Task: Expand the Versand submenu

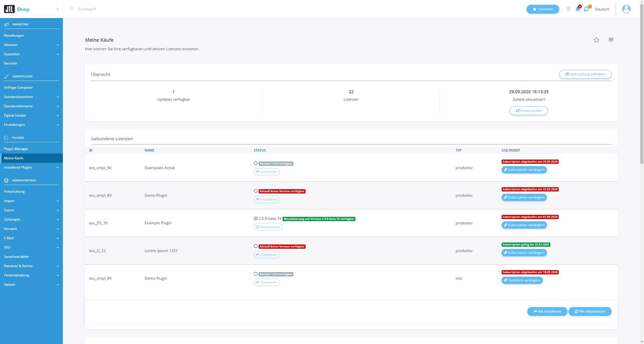Action: click(x=32, y=229)
